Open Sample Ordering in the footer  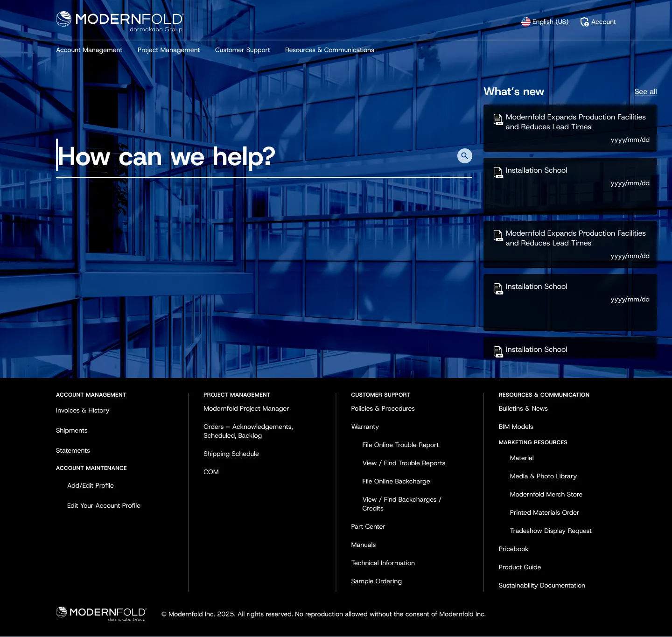[x=376, y=581]
